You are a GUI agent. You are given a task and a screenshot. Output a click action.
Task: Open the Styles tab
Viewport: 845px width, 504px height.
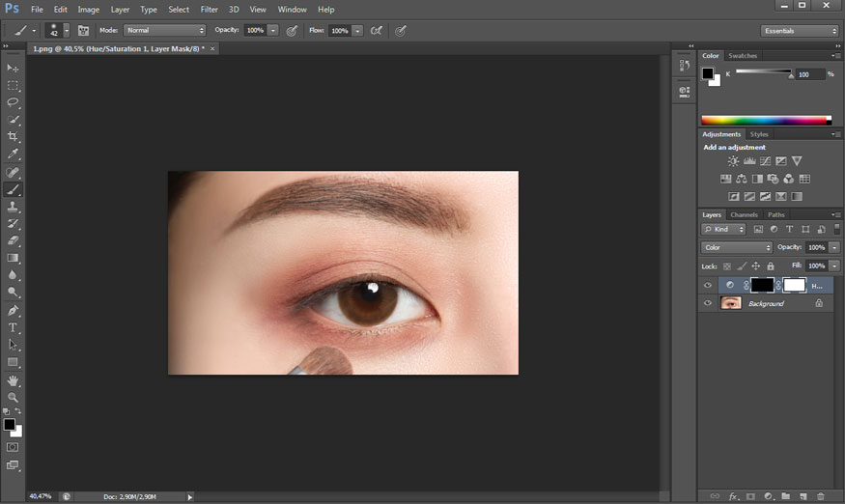[x=759, y=134]
